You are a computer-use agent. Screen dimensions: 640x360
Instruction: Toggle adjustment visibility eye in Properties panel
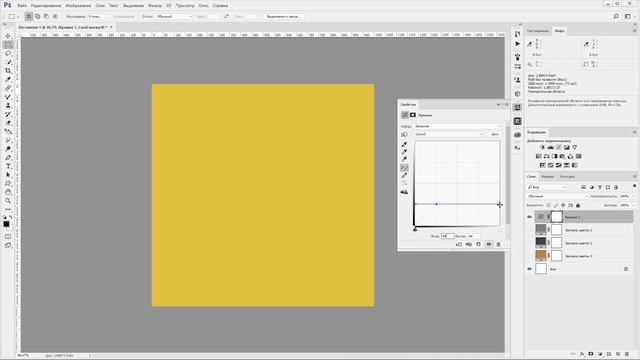point(489,244)
